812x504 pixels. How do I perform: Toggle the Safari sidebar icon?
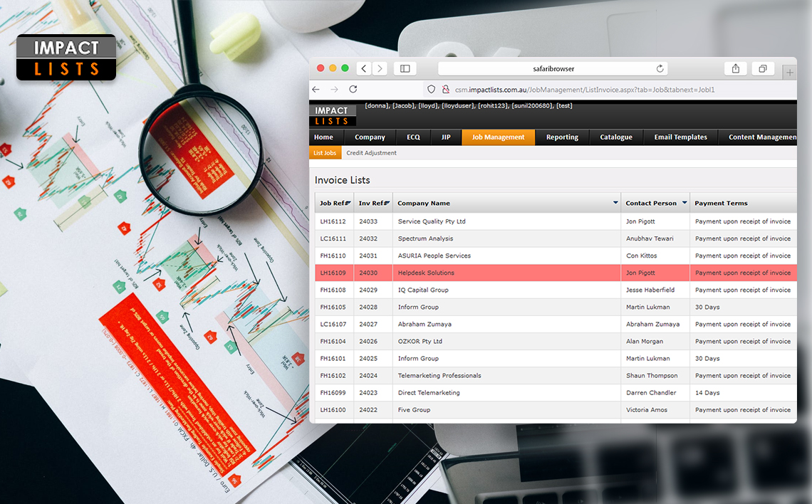point(405,68)
